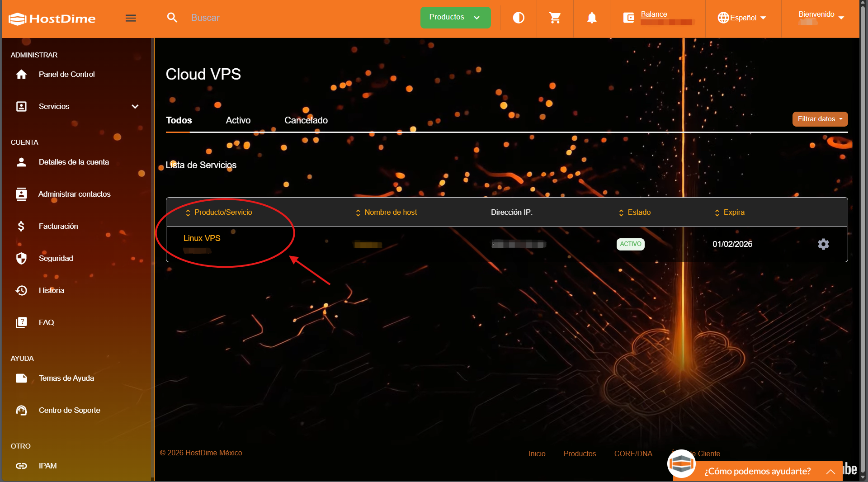Click the Facturación dollar icon
868x482 pixels.
[x=21, y=226]
